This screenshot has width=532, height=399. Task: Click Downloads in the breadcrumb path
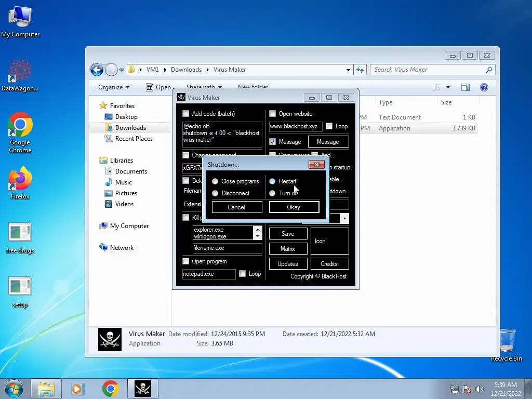tap(187, 70)
